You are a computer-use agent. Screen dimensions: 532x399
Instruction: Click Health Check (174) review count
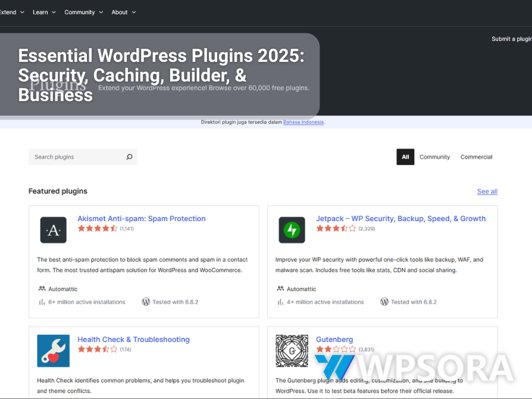pyautogui.click(x=126, y=350)
